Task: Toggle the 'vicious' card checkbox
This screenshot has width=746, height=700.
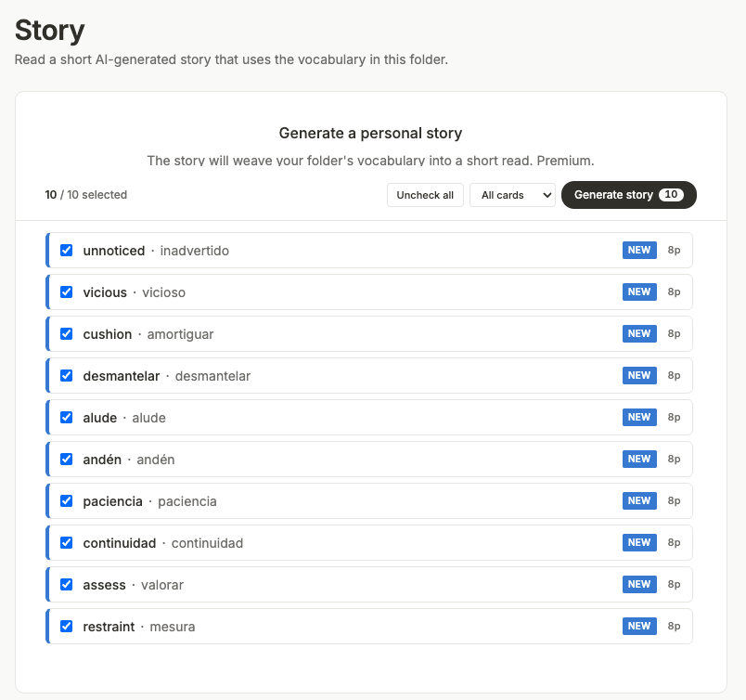Action: click(x=66, y=292)
